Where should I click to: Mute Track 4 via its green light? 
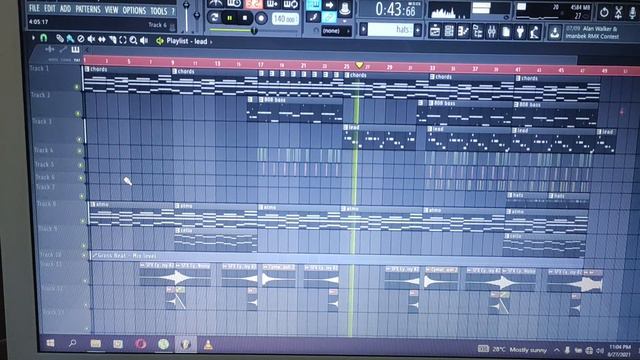click(x=80, y=151)
